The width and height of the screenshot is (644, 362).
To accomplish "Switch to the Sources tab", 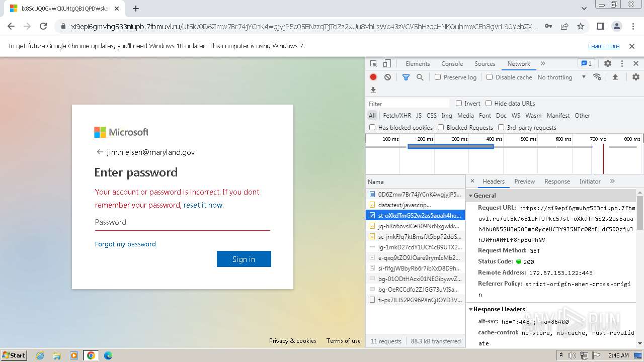I will pyautogui.click(x=485, y=64).
